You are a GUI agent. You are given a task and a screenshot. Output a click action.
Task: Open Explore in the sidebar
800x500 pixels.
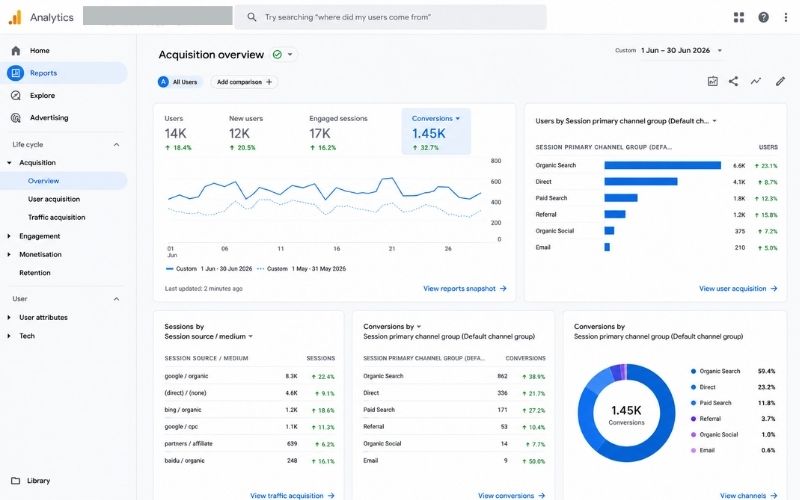[x=42, y=95]
